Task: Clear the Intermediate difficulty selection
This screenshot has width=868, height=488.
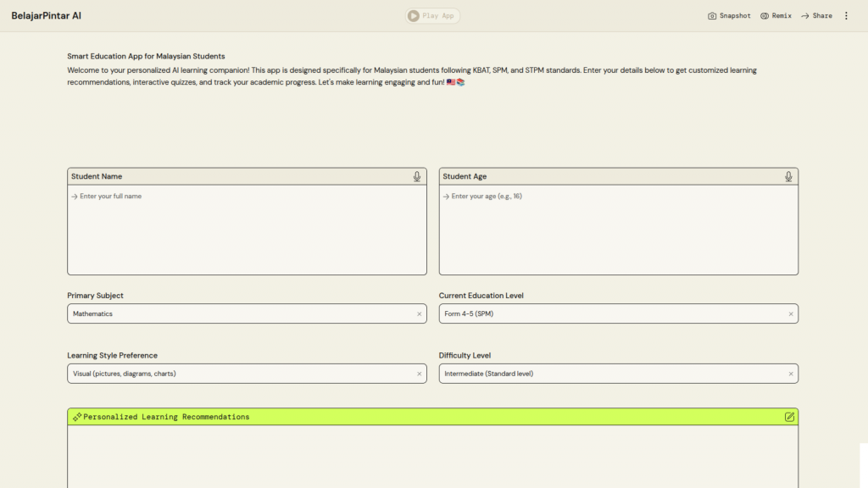Action: click(791, 374)
